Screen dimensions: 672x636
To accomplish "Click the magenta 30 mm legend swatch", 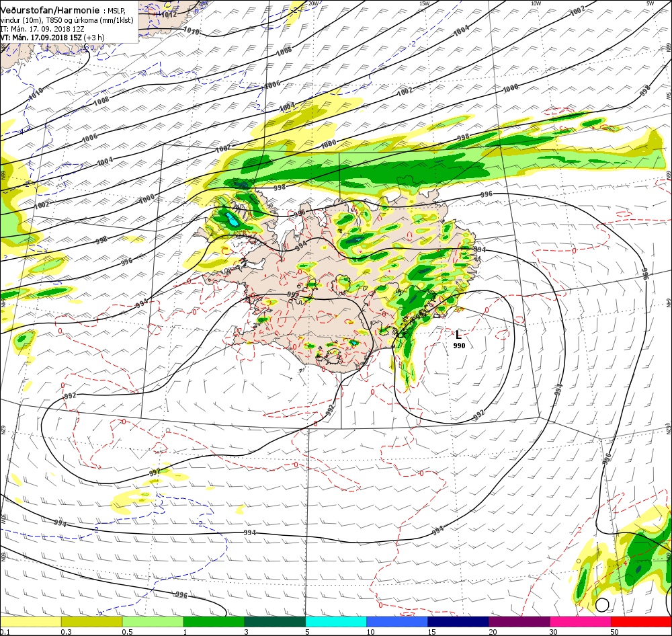I will pyautogui.click(x=581, y=622).
